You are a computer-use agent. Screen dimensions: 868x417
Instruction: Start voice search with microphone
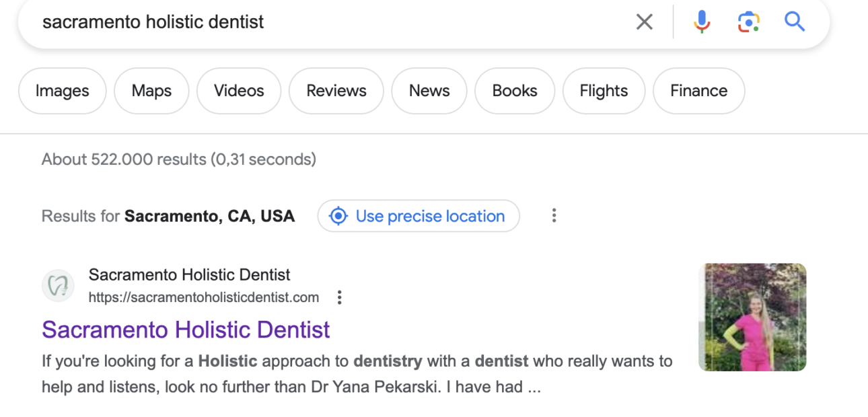tap(701, 22)
